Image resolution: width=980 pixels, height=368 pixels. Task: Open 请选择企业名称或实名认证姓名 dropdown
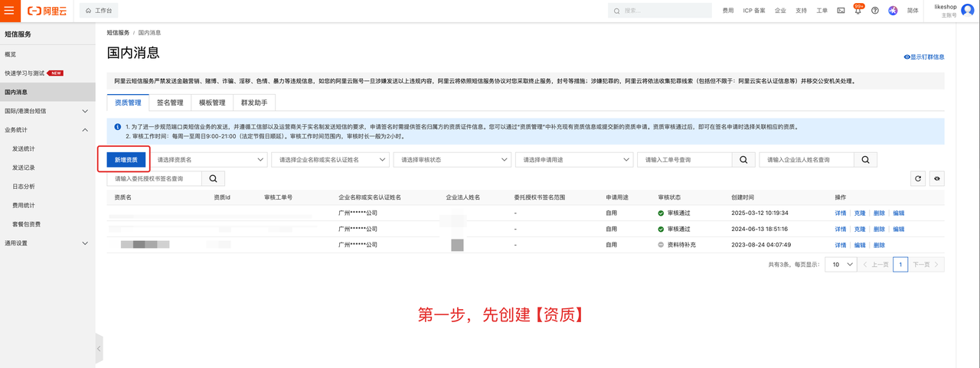pyautogui.click(x=330, y=159)
